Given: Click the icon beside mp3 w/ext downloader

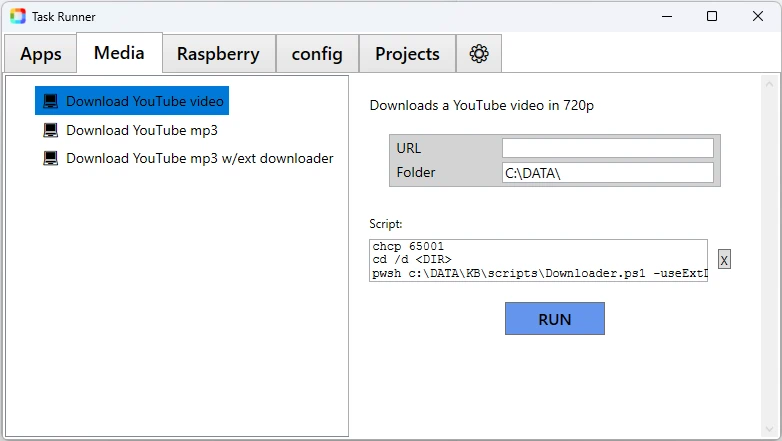Looking at the screenshot, I should click(x=51, y=158).
